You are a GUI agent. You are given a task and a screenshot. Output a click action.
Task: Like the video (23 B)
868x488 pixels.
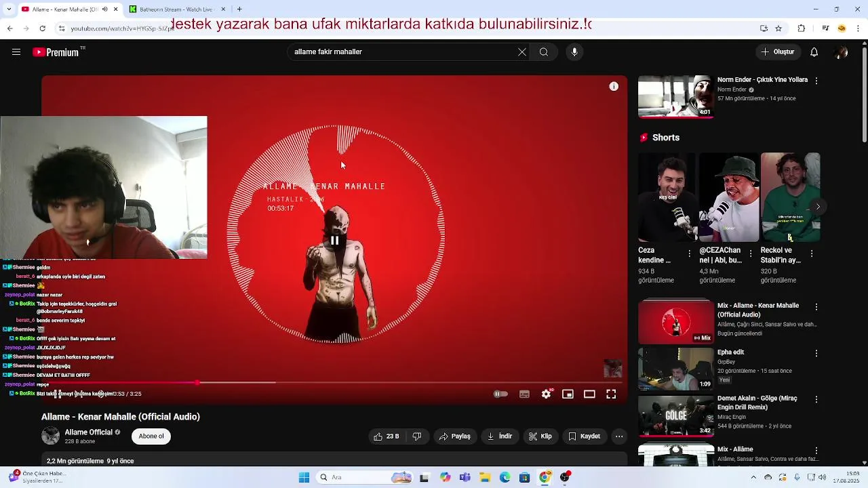pos(386,436)
